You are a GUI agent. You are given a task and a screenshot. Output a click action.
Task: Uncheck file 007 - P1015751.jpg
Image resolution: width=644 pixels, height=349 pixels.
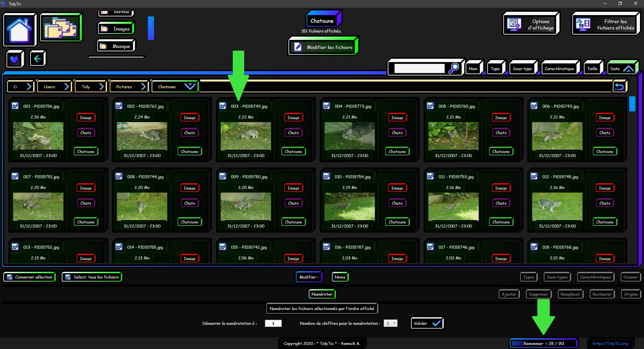pyautogui.click(x=15, y=177)
